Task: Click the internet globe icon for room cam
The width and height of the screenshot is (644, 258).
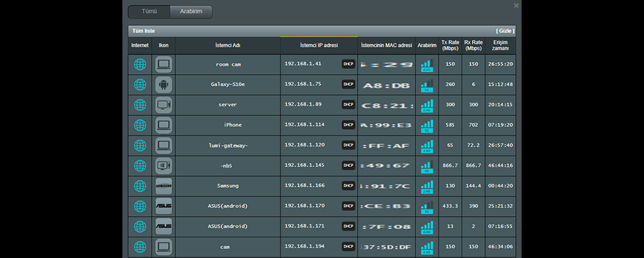Action: [x=140, y=64]
